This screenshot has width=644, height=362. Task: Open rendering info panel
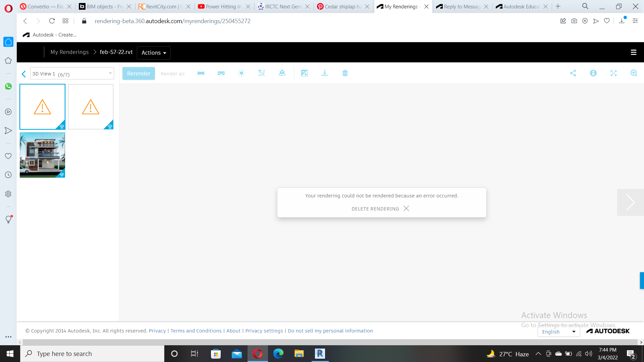(x=593, y=73)
